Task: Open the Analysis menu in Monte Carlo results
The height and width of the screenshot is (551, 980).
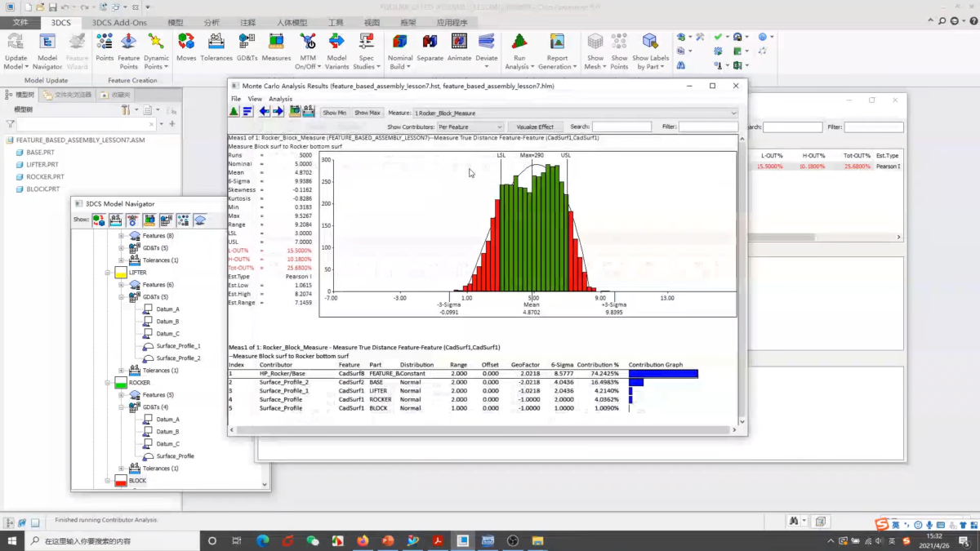Action: click(x=280, y=99)
